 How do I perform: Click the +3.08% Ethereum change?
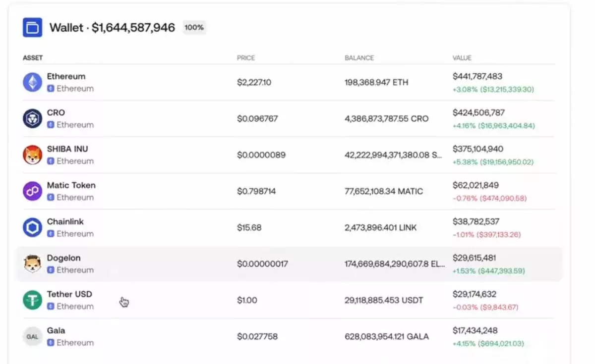tap(493, 90)
